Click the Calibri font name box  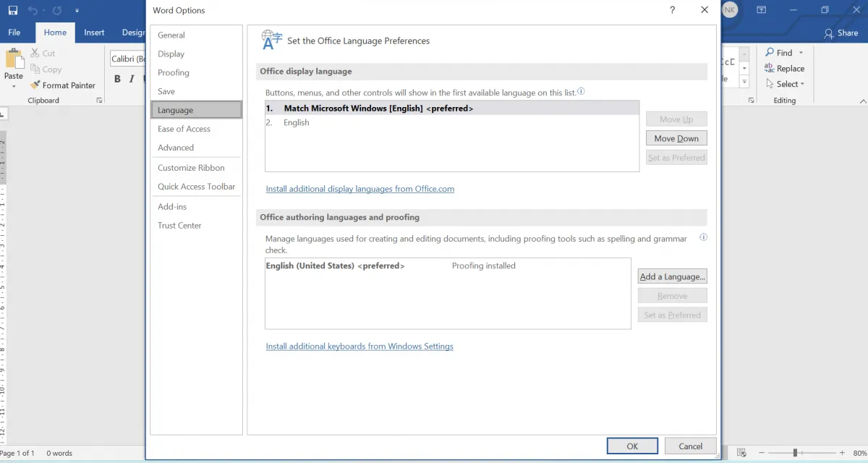click(127, 59)
